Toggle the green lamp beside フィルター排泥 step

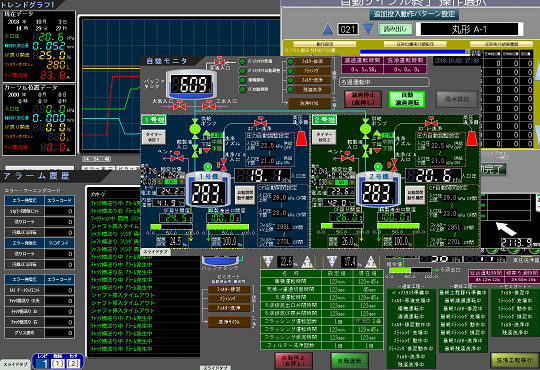[x=290, y=61]
